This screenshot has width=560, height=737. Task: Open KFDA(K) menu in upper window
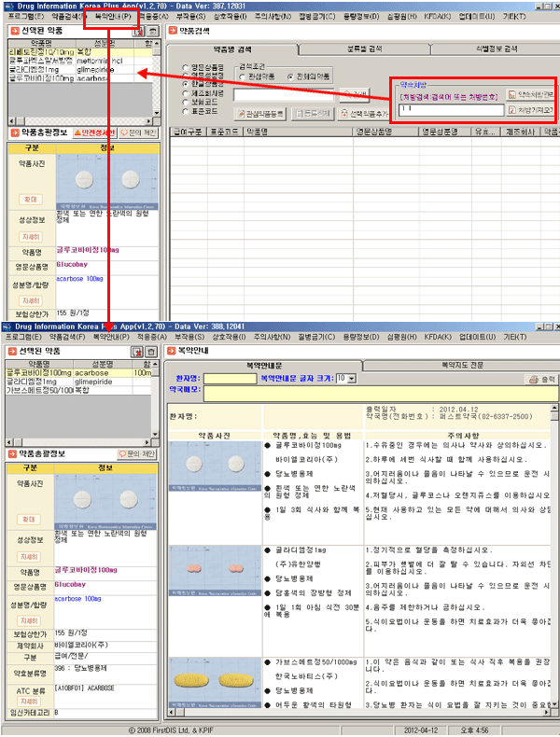click(x=438, y=17)
